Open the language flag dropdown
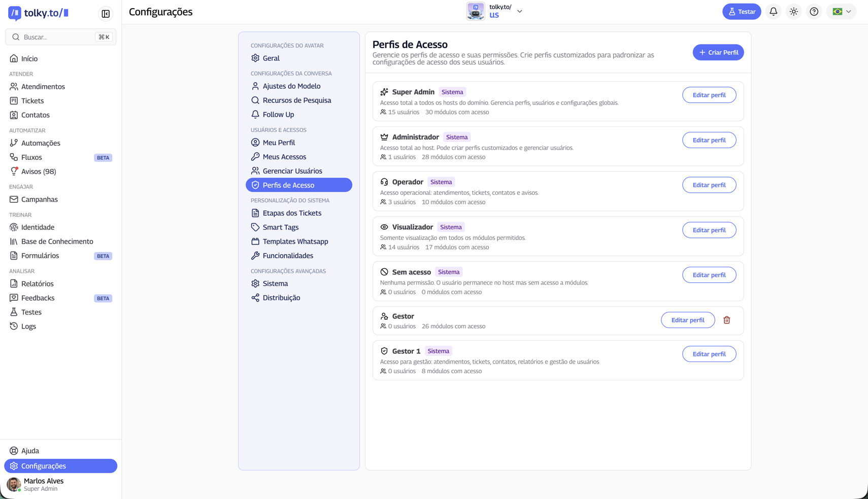868x499 pixels. (841, 11)
